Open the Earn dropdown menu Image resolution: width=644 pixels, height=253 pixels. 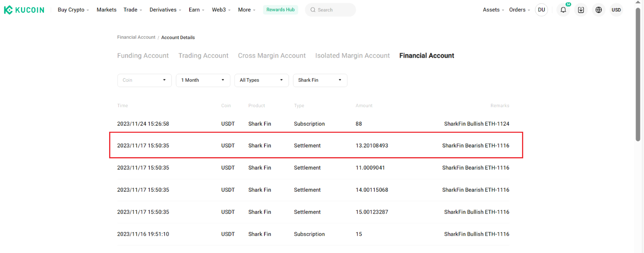tap(196, 10)
